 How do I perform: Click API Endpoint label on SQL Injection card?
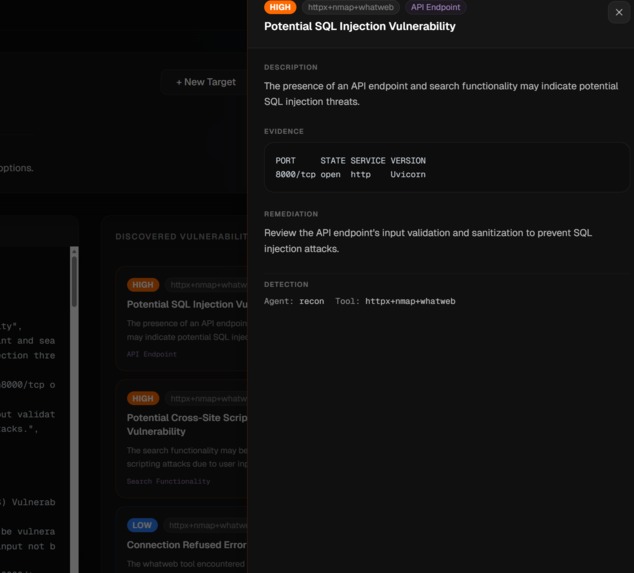click(x=152, y=354)
